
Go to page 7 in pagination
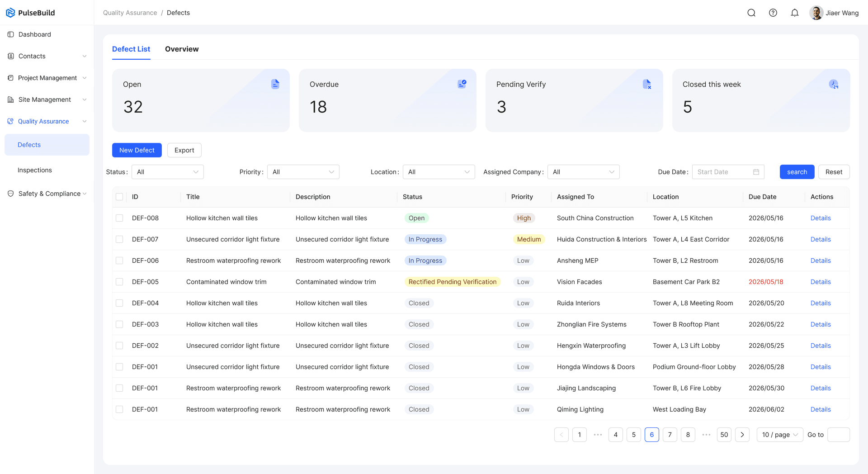click(670, 435)
